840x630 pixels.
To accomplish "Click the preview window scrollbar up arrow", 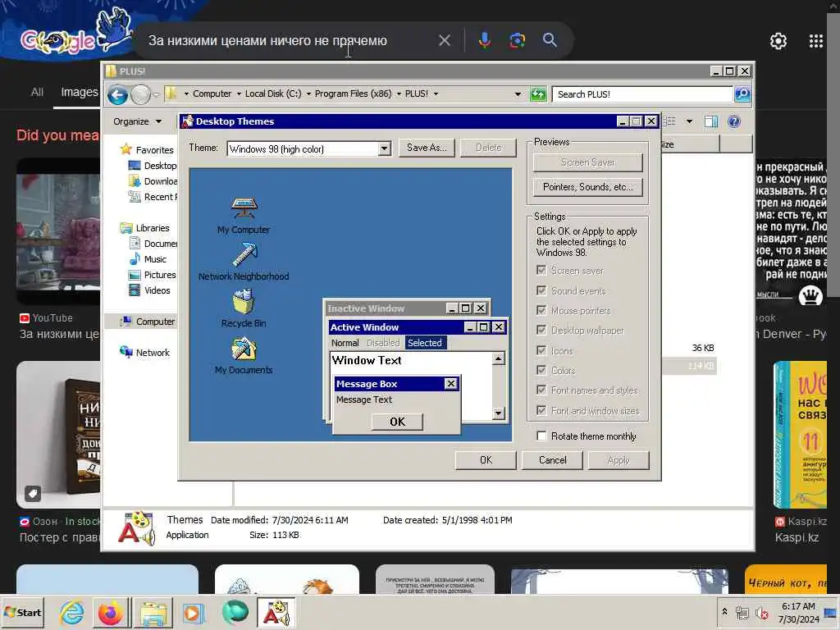I will (x=498, y=358).
